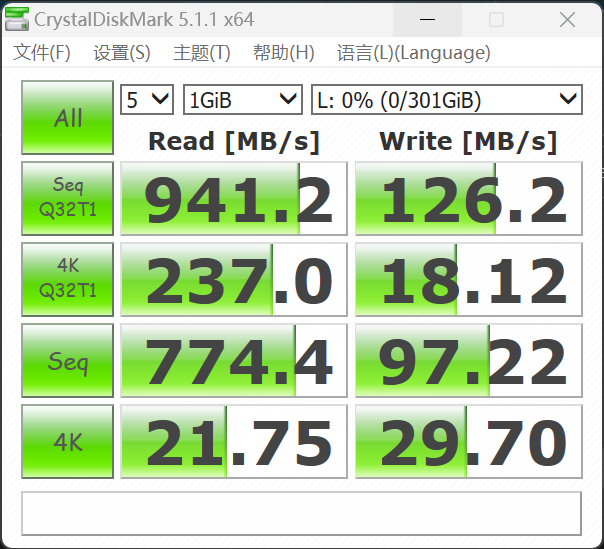
Task: Start the 4K Q32T1 test
Action: tap(67, 279)
